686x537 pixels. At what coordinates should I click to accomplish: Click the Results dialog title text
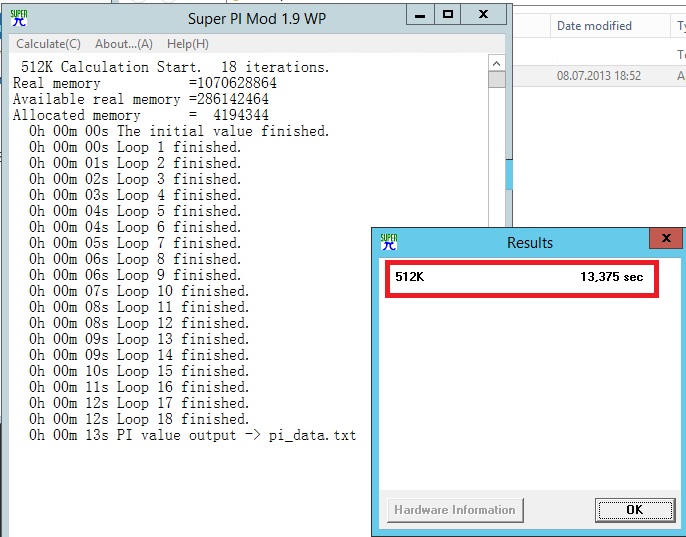tap(530, 242)
